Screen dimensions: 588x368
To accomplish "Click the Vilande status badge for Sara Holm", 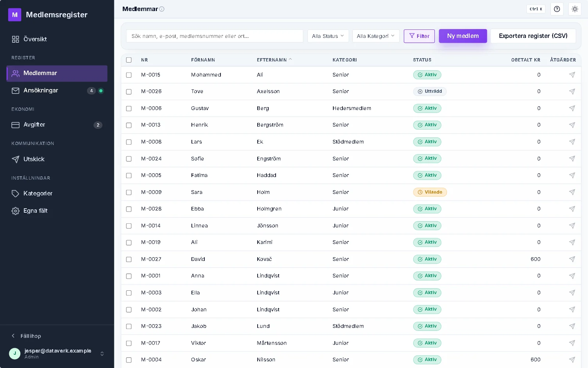I will [430, 192].
